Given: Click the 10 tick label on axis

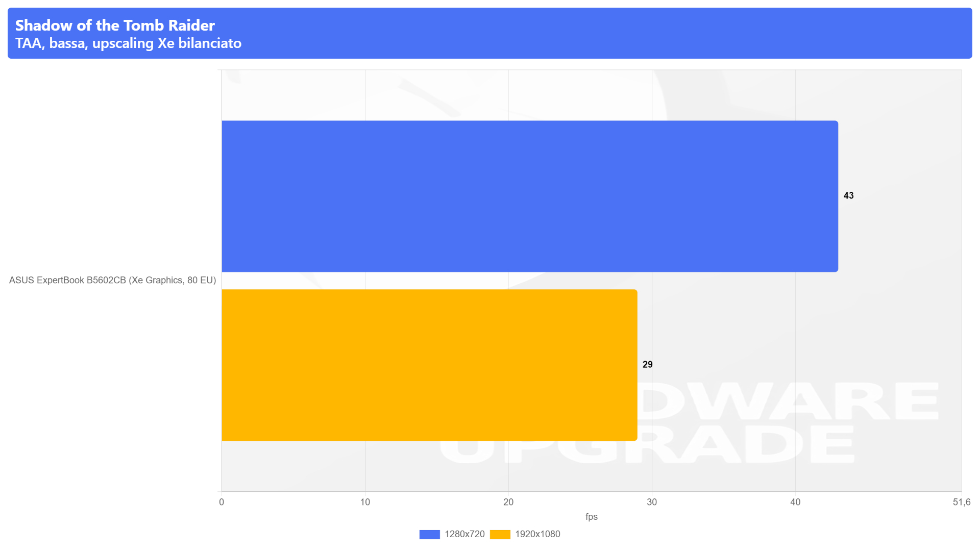Looking at the screenshot, I should [x=365, y=502].
